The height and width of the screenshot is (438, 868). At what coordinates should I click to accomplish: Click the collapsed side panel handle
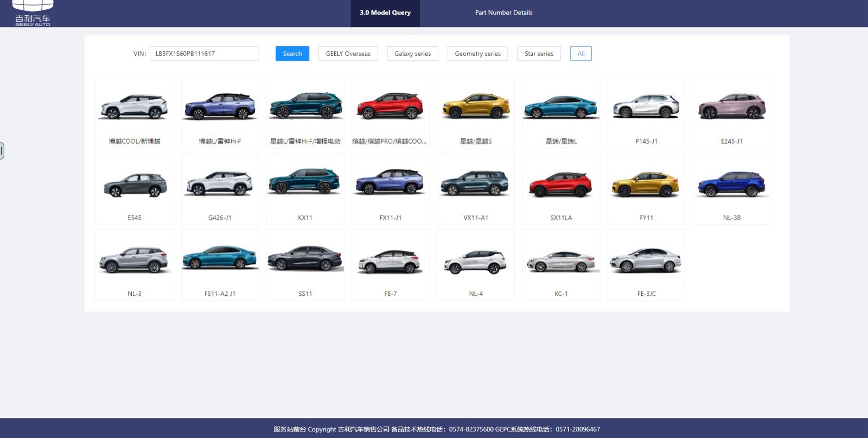[x=2, y=150]
